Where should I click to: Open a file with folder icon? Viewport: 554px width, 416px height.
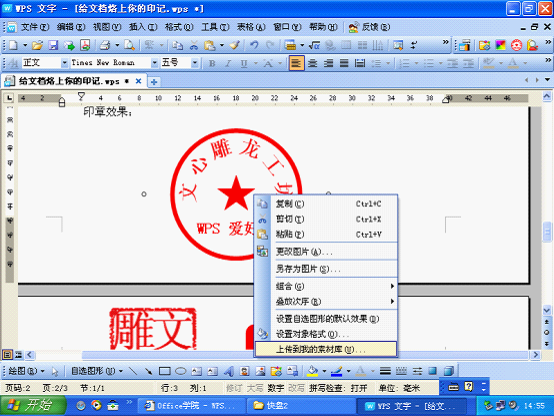37,45
